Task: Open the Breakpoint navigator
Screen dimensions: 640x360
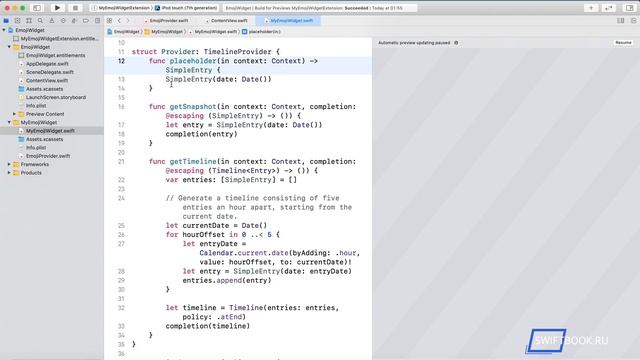Action: 85,20
